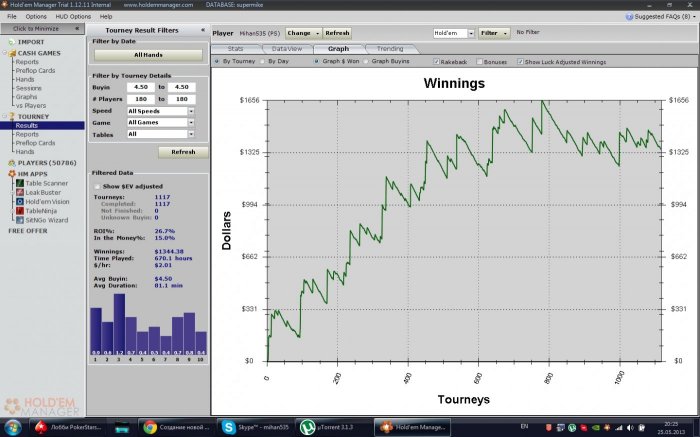
Task: Click Refresh in the filters panel
Action: coord(183,152)
